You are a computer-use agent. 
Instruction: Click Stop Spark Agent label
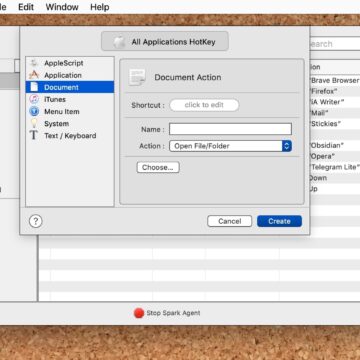[x=173, y=313]
